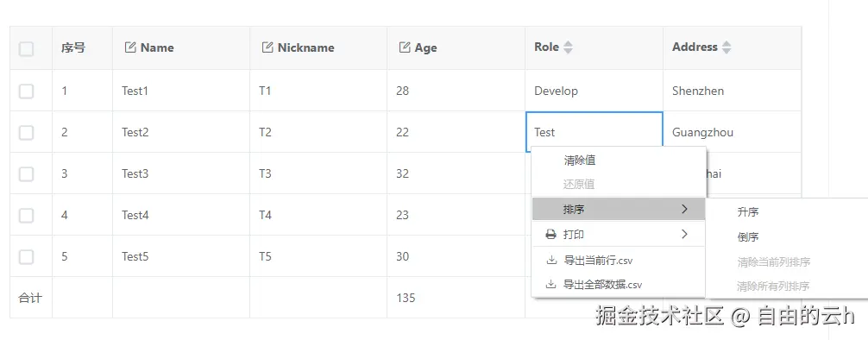Click the Test3 name cell
Screen dimensions: 868x340
coord(181,173)
